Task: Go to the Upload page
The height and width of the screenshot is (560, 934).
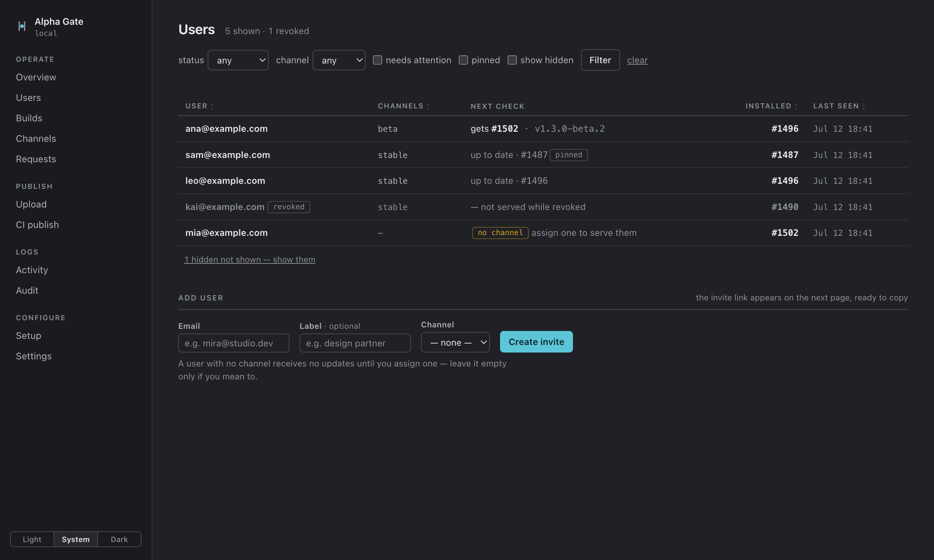Action: [31, 204]
